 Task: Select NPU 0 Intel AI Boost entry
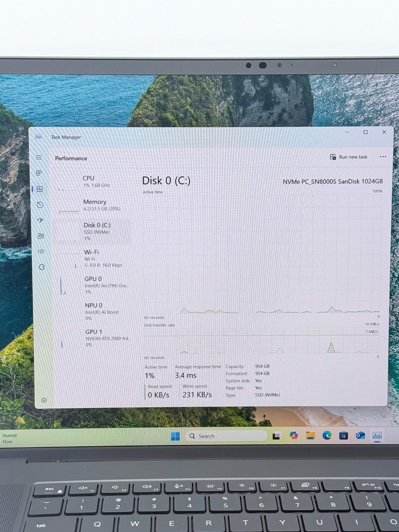[x=95, y=312]
